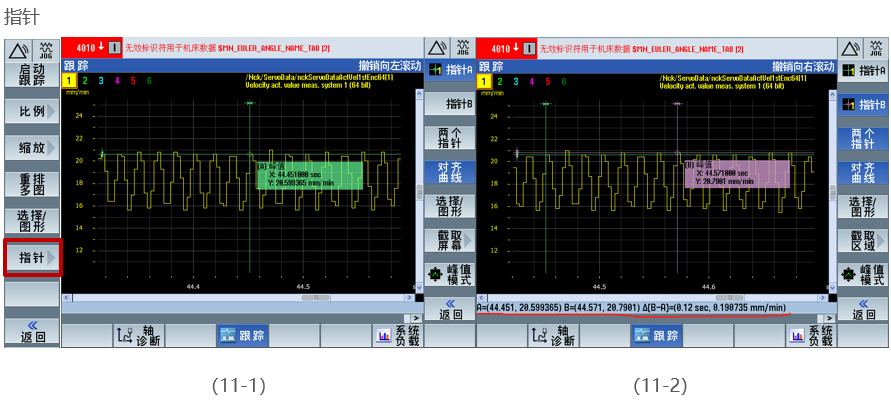891x400 pixels.
Task: Click 启动跟踪 softkey
Action: click(32, 75)
